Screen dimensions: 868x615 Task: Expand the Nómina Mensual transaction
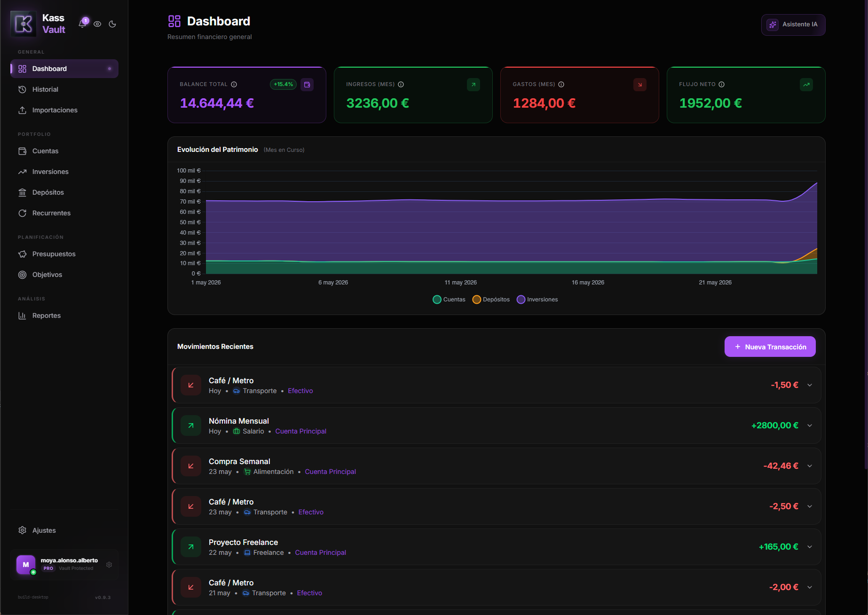pyautogui.click(x=810, y=426)
